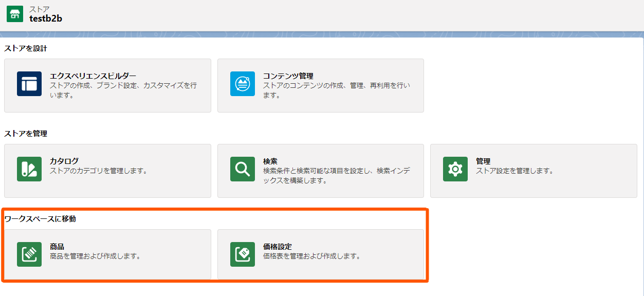Select the 検索 tile title
Screen dimensions: 644x296
click(270, 161)
